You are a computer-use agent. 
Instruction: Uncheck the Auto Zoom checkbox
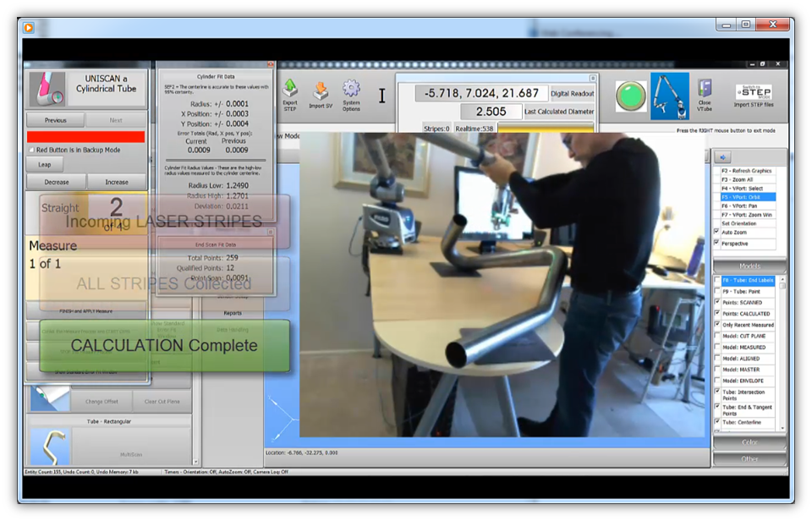[x=717, y=232]
